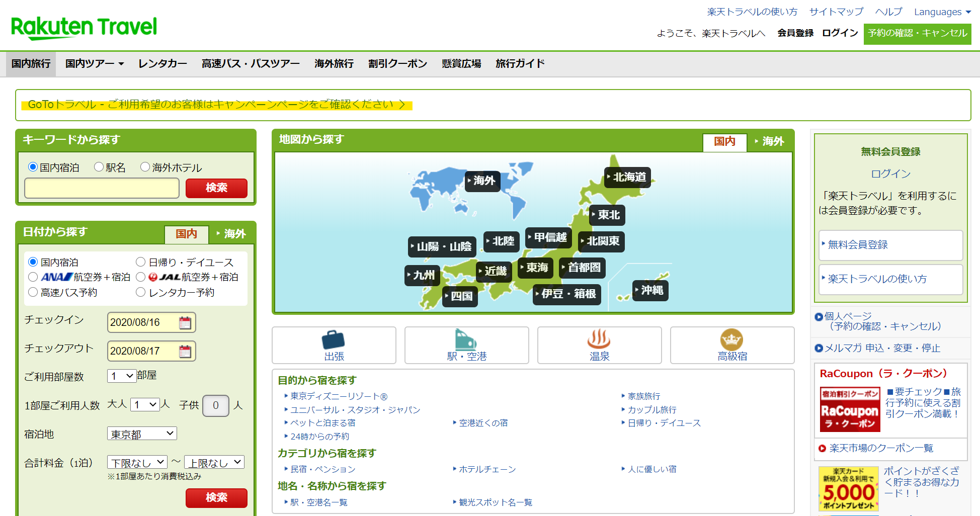The image size is (980, 516).
Task: Open the 割引クーポン navigation item
Action: pos(398,64)
